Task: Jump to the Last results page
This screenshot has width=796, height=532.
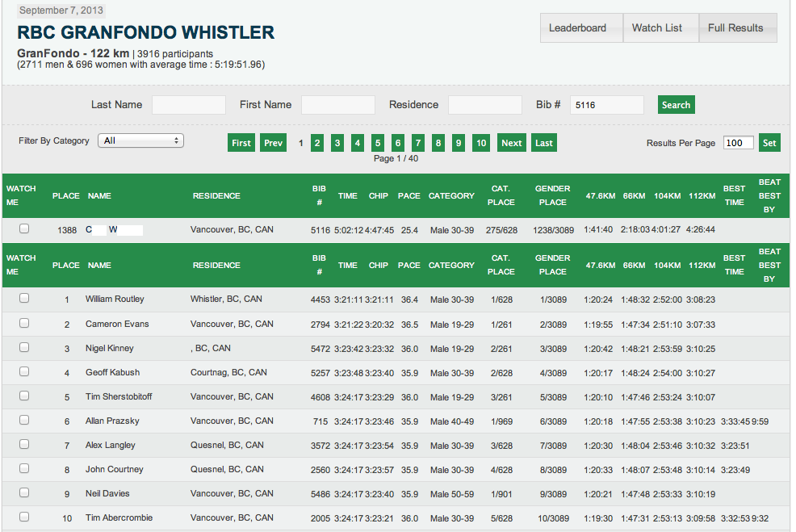Action: 544,143
